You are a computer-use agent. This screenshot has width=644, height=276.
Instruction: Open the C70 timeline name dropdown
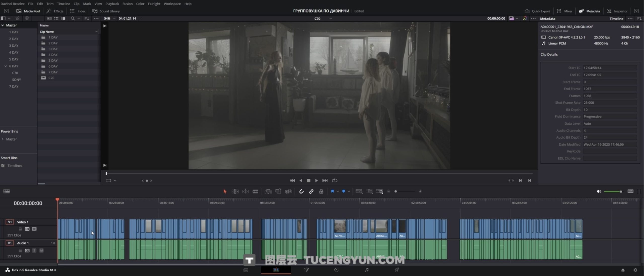pyautogui.click(x=330, y=19)
